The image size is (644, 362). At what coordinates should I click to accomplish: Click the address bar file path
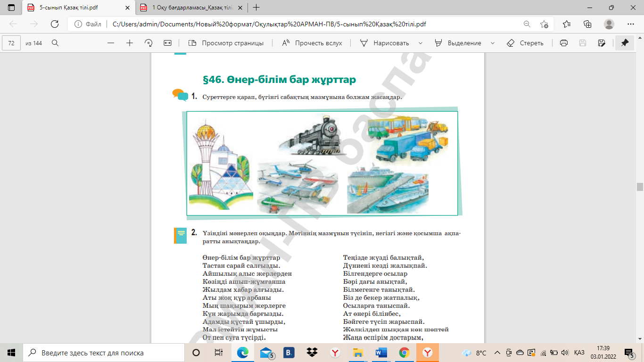pos(269,24)
